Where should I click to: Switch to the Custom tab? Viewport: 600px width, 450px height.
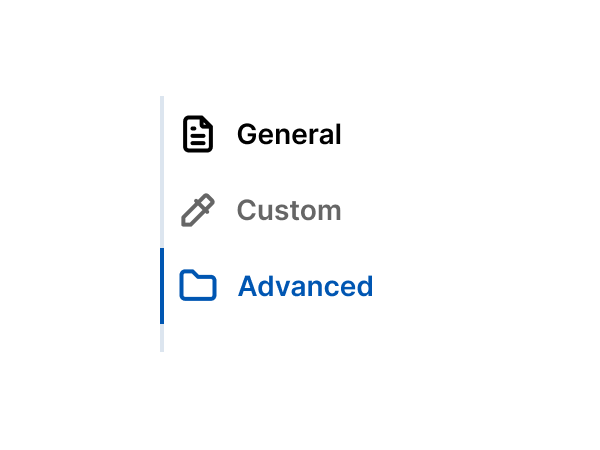coord(288,210)
